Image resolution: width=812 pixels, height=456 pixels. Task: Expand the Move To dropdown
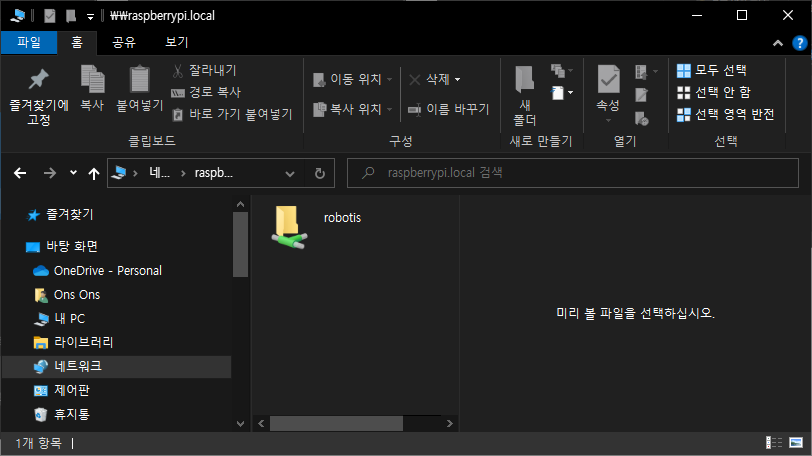389,79
